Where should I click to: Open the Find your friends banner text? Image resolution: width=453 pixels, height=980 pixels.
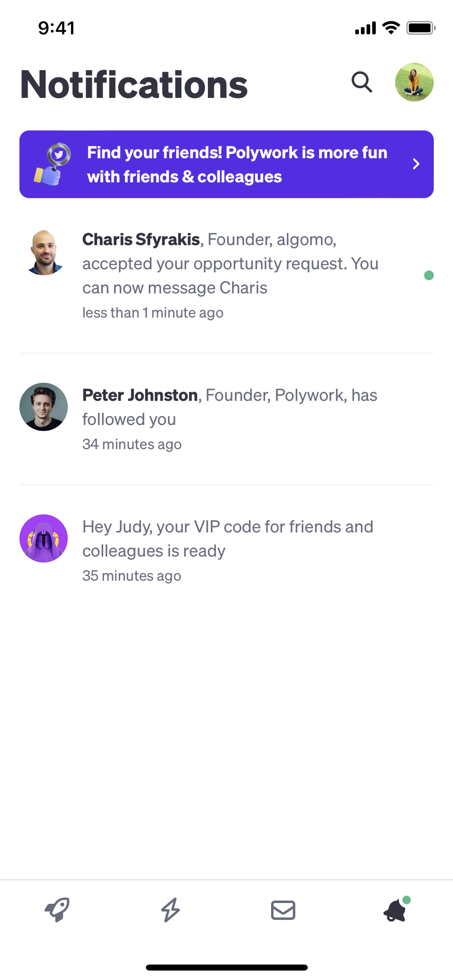point(237,164)
